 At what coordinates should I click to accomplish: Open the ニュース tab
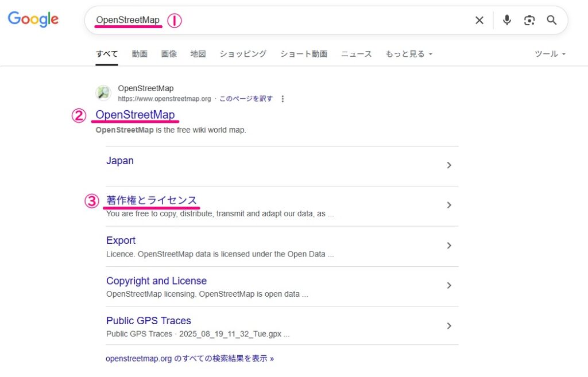(356, 53)
